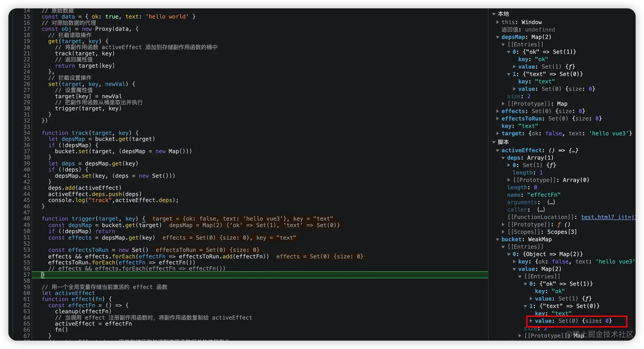The width and height of the screenshot is (644, 349).
Task: Click function trigger(target, key) declaration
Action: coord(93,219)
